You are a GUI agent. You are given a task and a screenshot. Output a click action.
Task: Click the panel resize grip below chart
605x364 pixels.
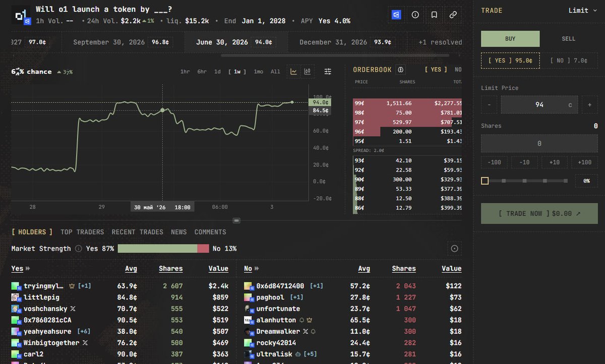[236, 220]
